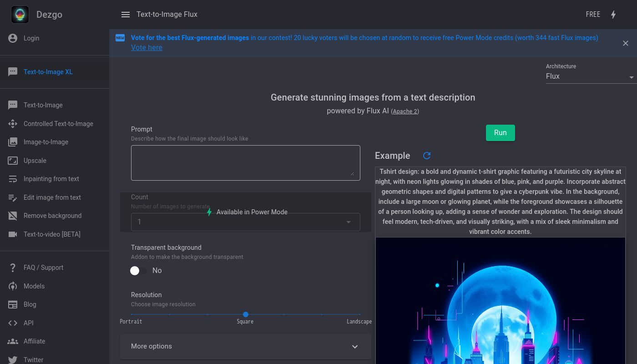Open Controlled Text-to-Image page

(55, 124)
